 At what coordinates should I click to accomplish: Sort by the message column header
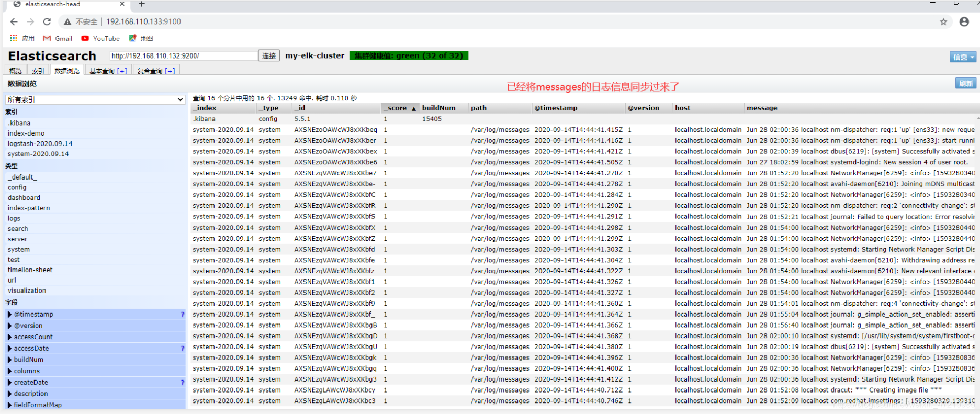point(861,108)
